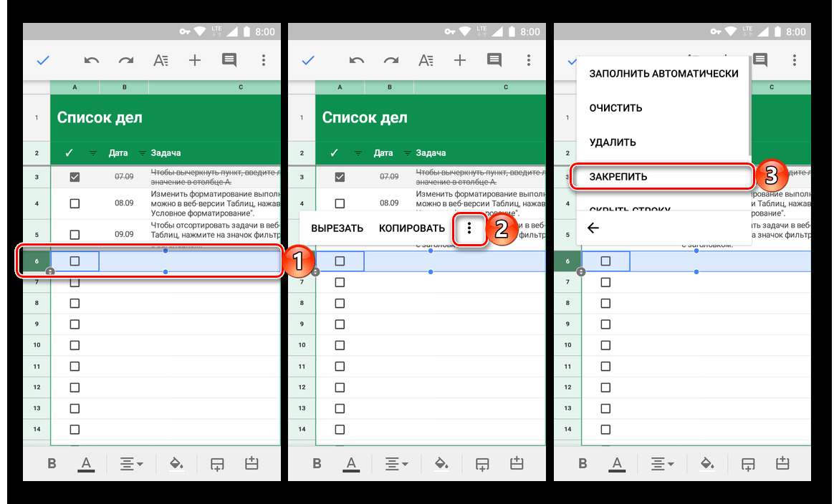
Task: Tap insert-row-below icon on right phone toolbar
Action: [x=748, y=464]
